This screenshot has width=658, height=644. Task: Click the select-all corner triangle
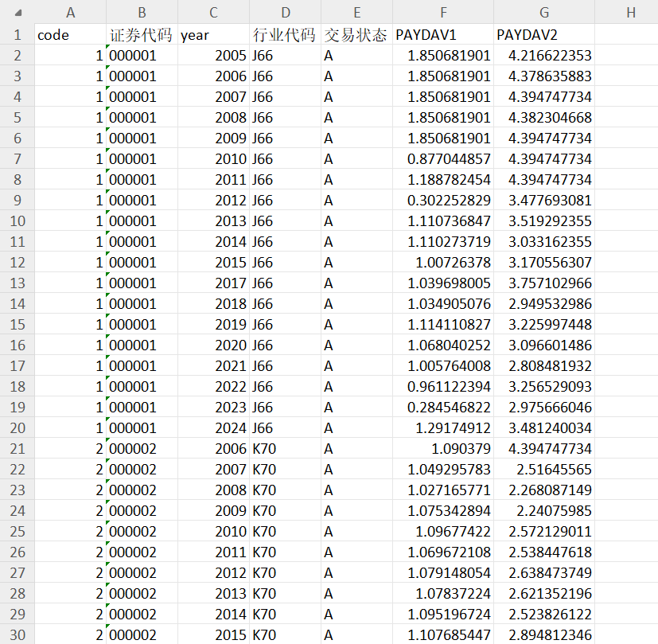[x=18, y=13]
